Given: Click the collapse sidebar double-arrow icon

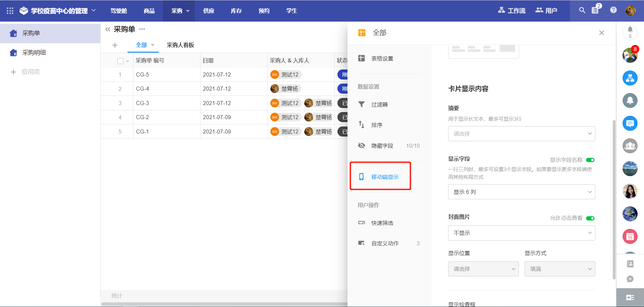Looking at the screenshot, I should 108,30.
